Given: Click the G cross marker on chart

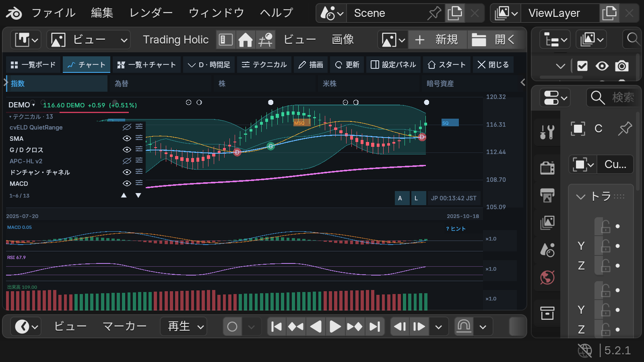Looking at the screenshot, I should point(271,146).
